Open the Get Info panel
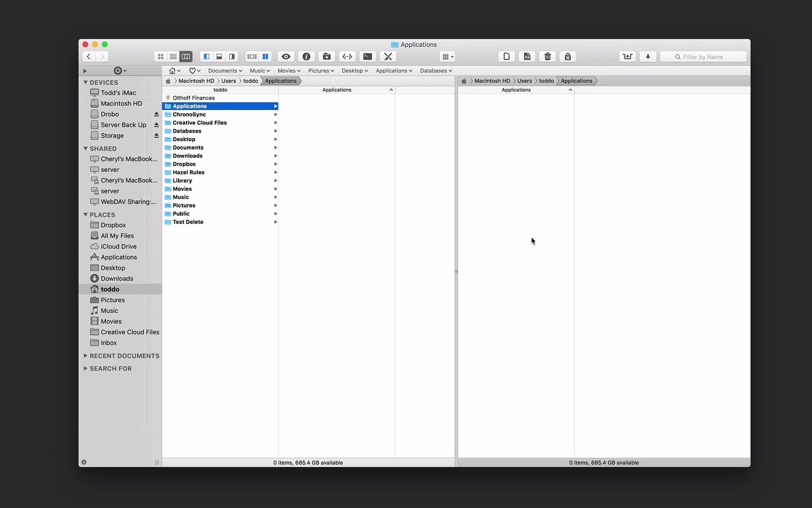Viewport: 812px width, 508px height. point(306,56)
